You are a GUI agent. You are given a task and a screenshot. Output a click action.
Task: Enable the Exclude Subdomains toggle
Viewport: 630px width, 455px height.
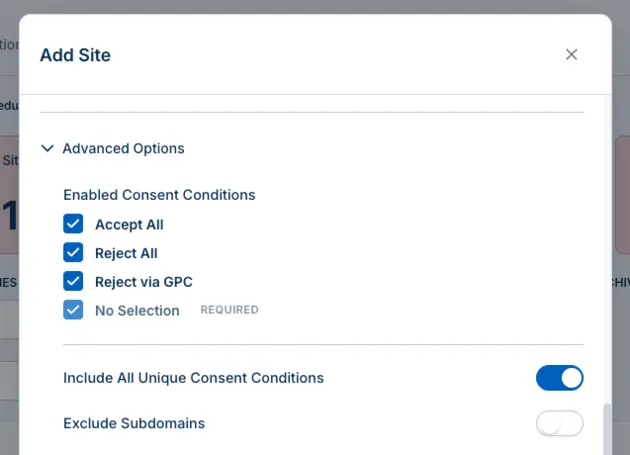(559, 423)
